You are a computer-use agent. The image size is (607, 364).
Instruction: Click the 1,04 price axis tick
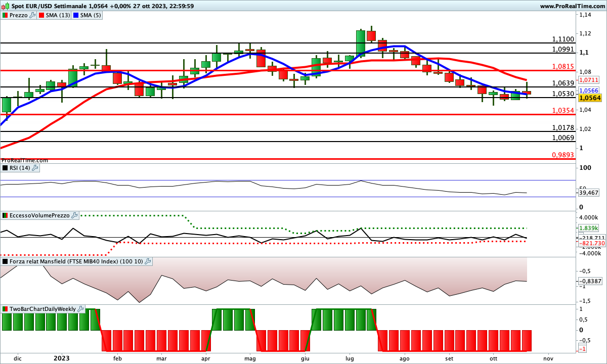pos(585,110)
